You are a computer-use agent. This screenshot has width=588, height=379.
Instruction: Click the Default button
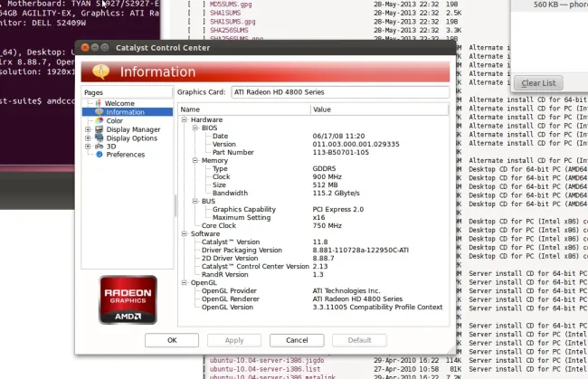click(359, 340)
